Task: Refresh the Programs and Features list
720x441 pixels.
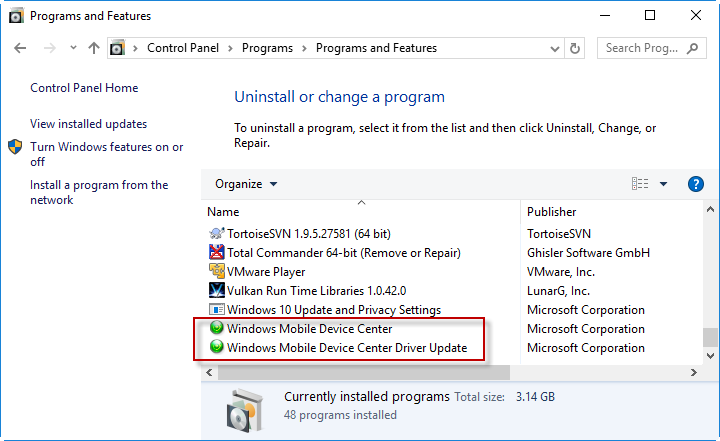Action: (574, 48)
